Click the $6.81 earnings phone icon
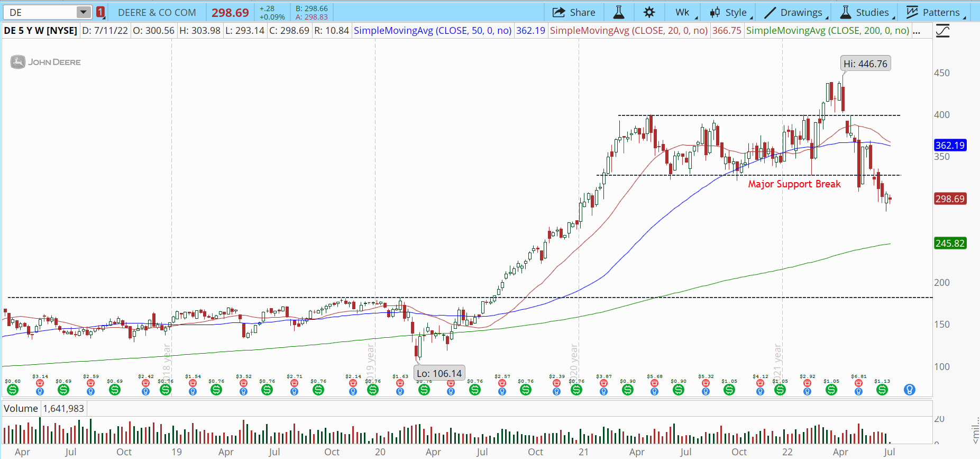The height and width of the screenshot is (459, 980). (858, 383)
